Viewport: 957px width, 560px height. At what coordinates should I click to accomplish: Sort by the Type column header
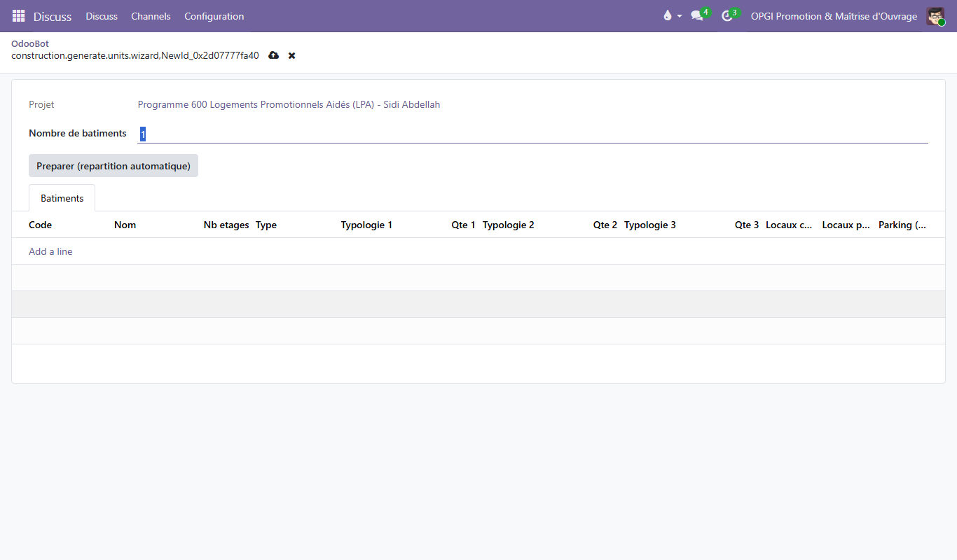pyautogui.click(x=266, y=225)
